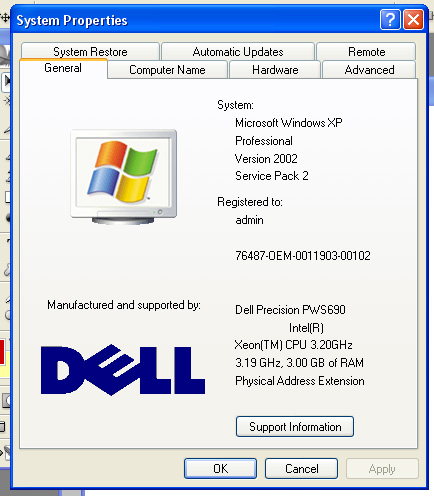Cancel the System Properties dialog

point(301,468)
